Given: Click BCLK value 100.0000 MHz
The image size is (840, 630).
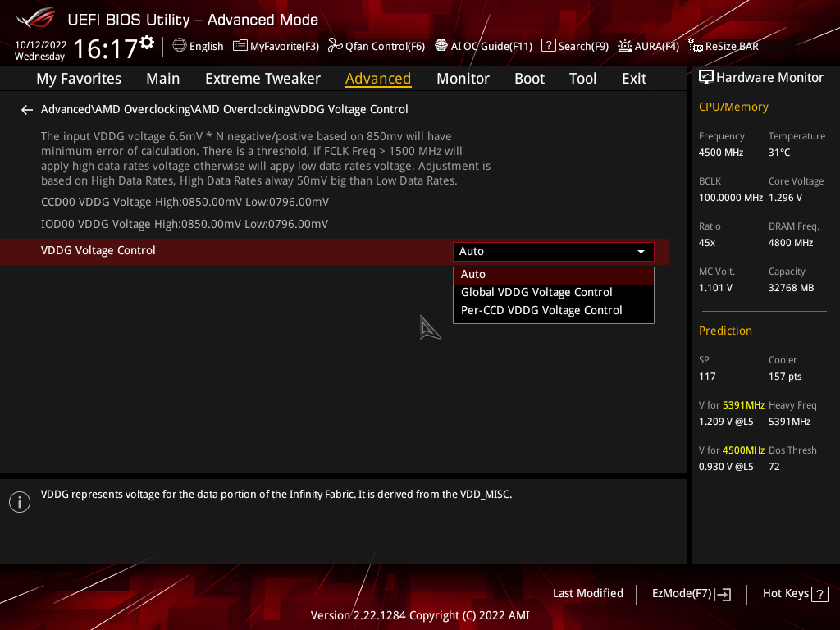Looking at the screenshot, I should pyautogui.click(x=730, y=198).
